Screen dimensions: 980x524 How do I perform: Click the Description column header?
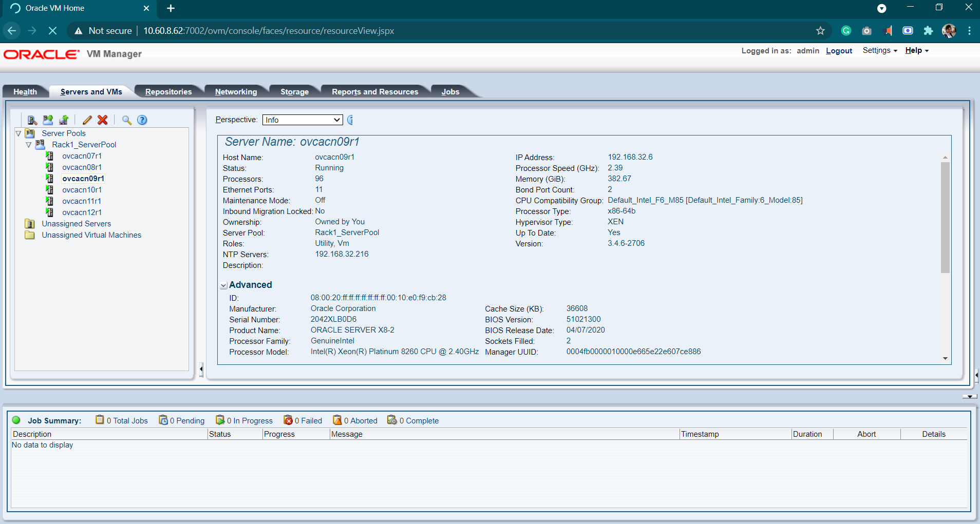tap(109, 434)
